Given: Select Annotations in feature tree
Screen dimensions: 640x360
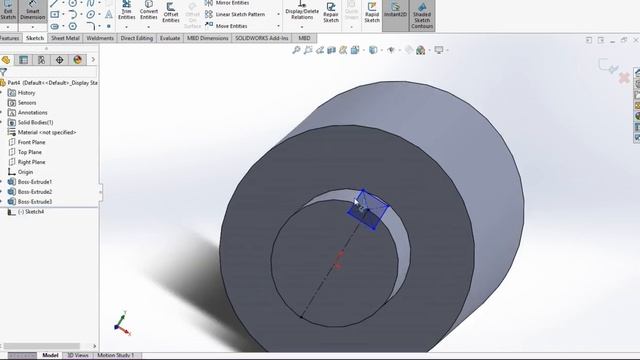Looking at the screenshot, I should pos(28,113).
